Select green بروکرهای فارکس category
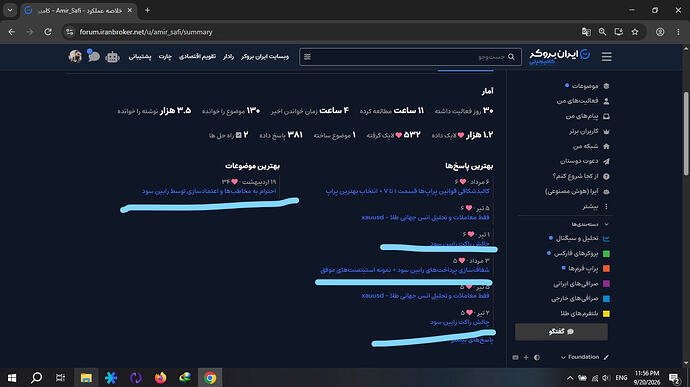 click(581, 254)
